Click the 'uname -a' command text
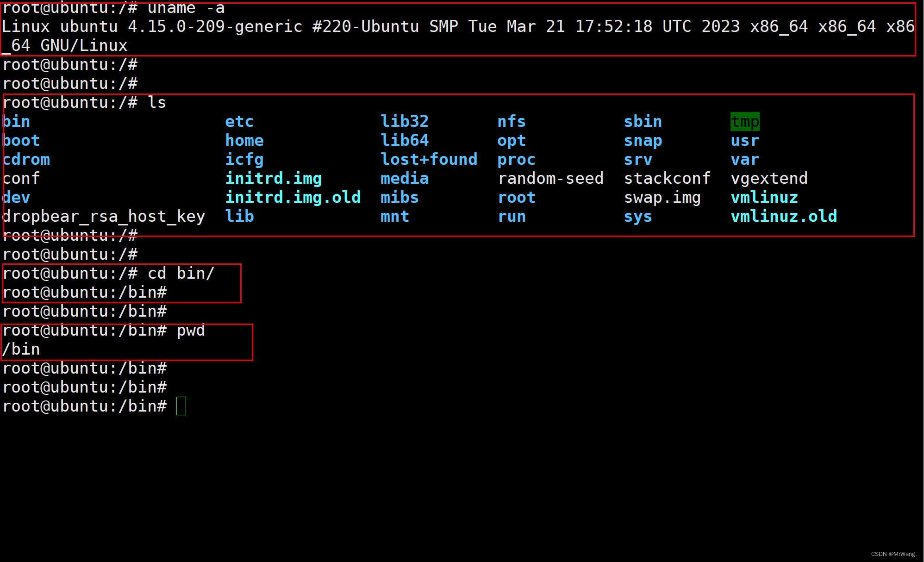Image resolution: width=924 pixels, height=562 pixels. (x=186, y=8)
